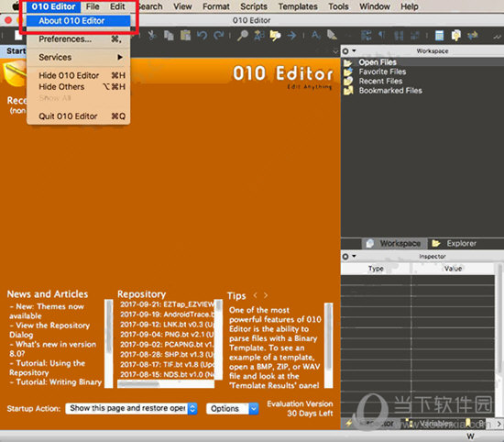Open 'New: Themes now available' article
This screenshot has height=442, width=504.
pyautogui.click(x=47, y=311)
